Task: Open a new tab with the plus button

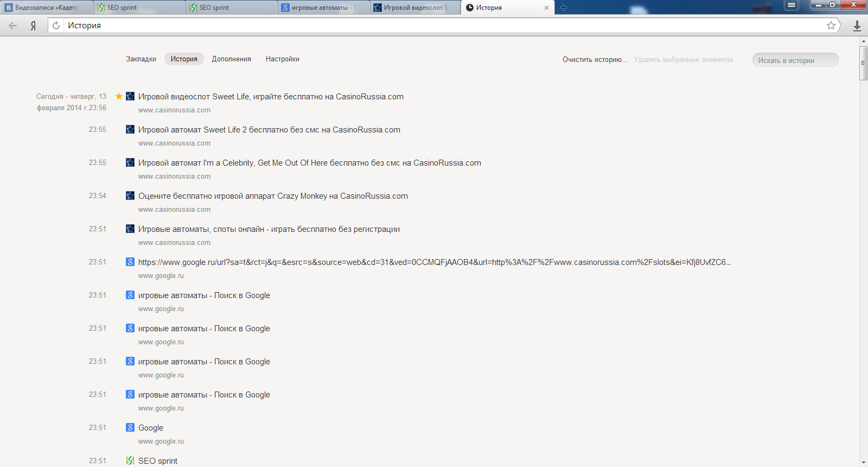Action: [564, 8]
